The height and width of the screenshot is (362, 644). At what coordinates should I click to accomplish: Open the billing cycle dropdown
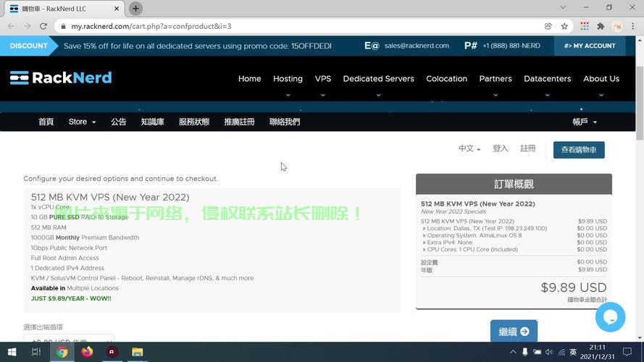pyautogui.click(x=69, y=340)
